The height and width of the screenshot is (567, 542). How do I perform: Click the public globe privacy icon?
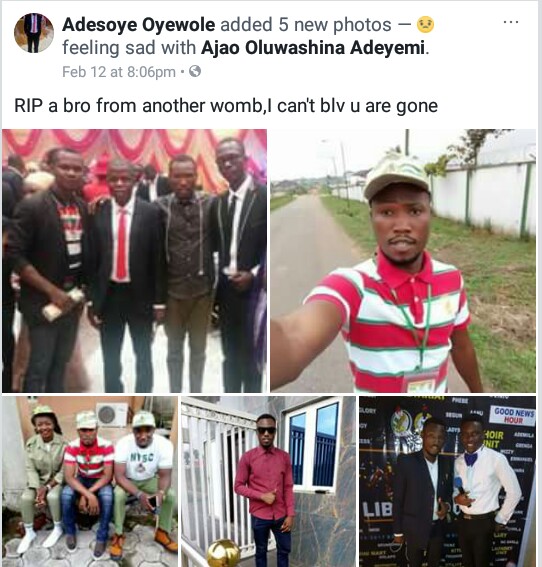195,71
